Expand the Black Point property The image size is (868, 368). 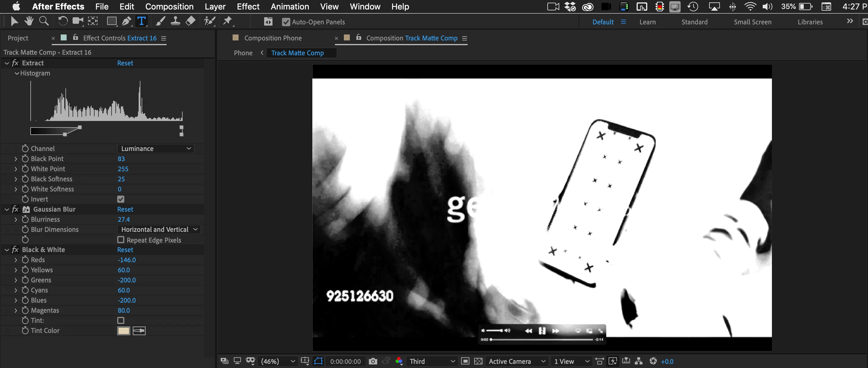pyautogui.click(x=15, y=158)
